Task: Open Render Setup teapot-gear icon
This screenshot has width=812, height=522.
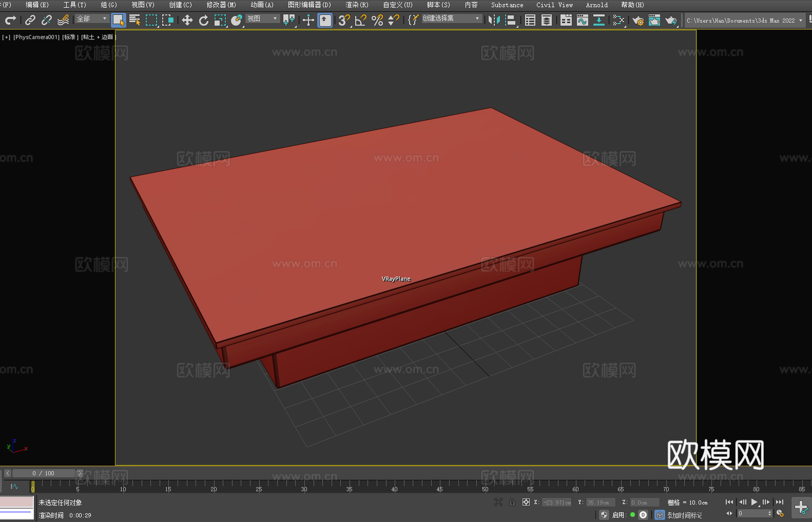Action: (638, 20)
